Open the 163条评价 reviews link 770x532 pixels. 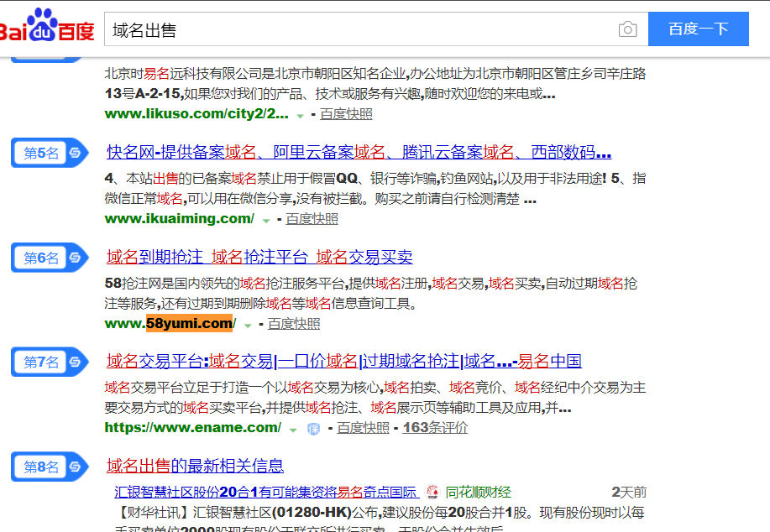(x=435, y=428)
